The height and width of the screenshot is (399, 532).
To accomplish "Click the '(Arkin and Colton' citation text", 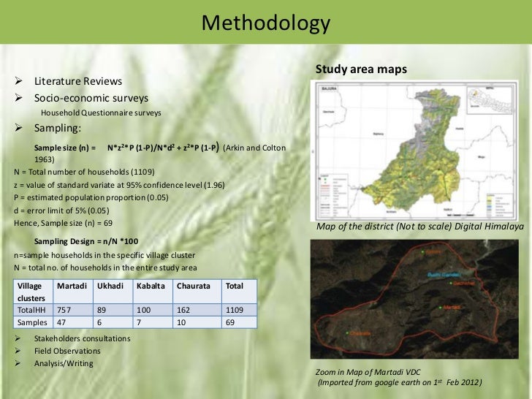I will pyautogui.click(x=254, y=148).
